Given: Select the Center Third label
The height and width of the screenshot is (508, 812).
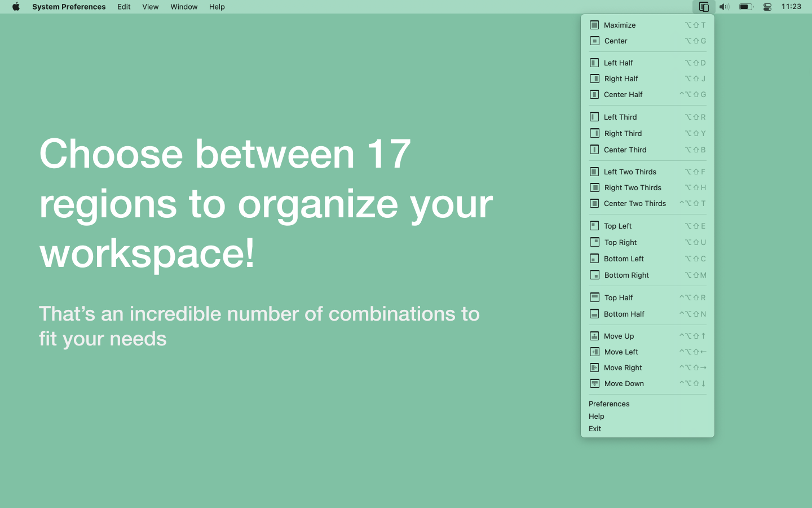Looking at the screenshot, I should 625,150.
